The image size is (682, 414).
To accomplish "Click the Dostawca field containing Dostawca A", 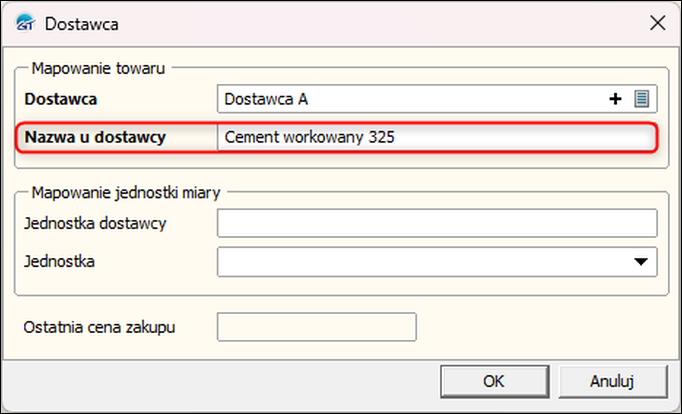I will (410, 99).
